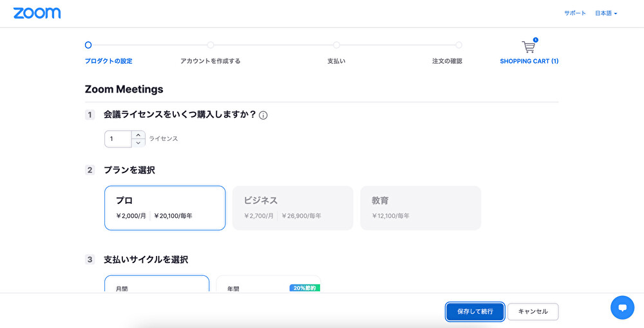Viewport: 644px width, 328px height.
Task: Click the ￥2,000/月 price text
Action: [x=131, y=215]
